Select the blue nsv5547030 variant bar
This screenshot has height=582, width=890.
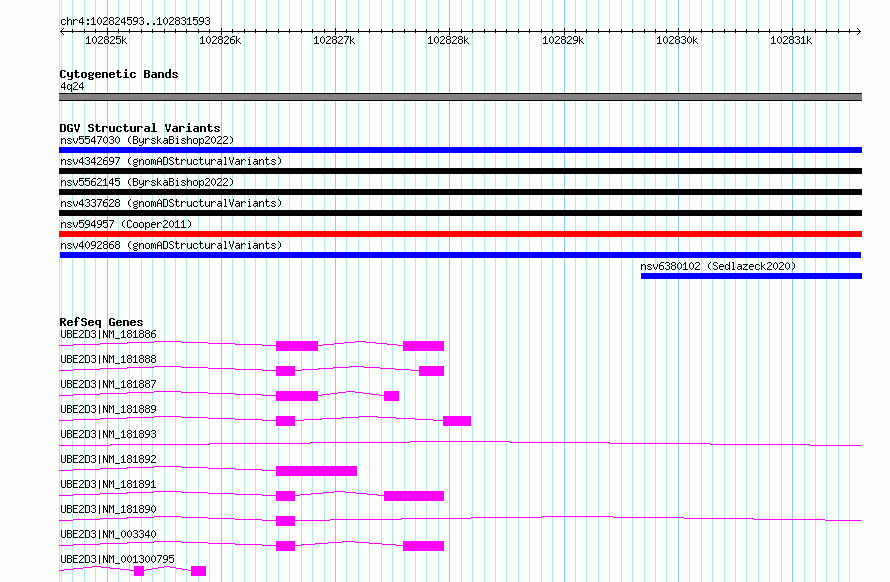tap(460, 150)
